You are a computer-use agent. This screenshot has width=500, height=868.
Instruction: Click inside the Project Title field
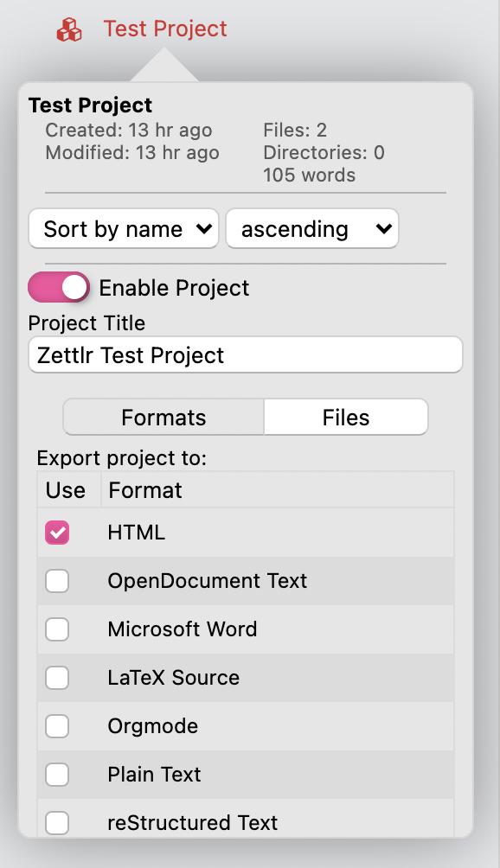[245, 354]
